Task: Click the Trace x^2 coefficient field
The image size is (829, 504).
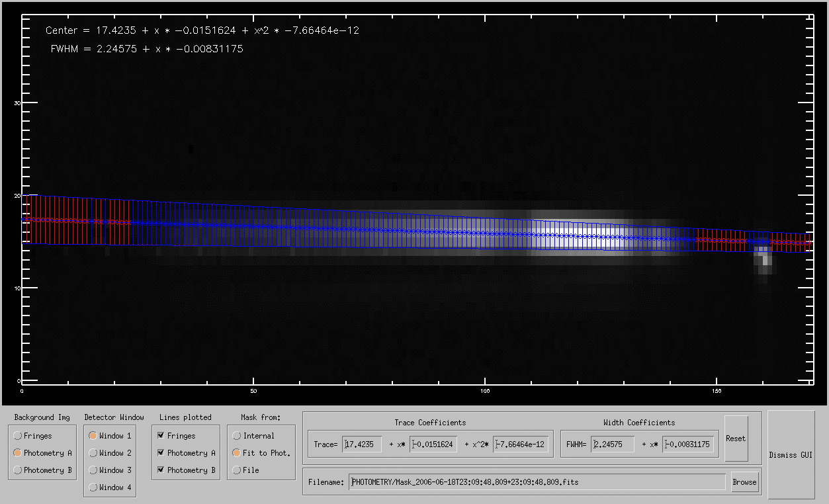Action: [521, 444]
